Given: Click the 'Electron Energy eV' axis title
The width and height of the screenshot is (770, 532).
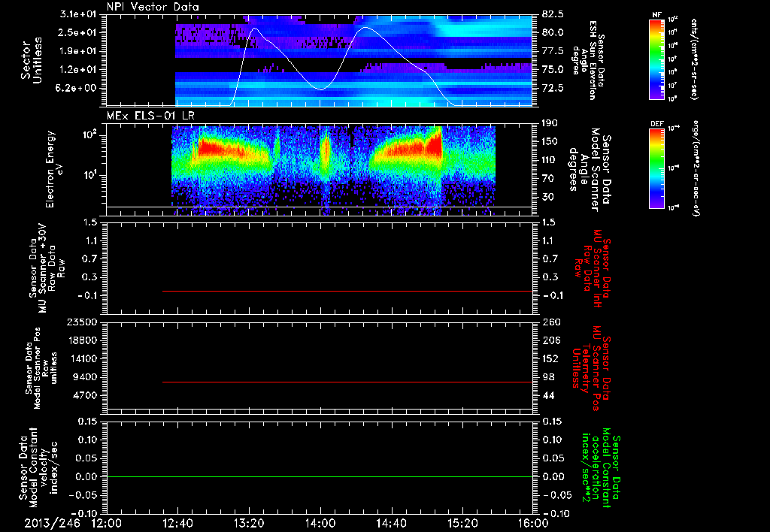Looking at the screenshot, I should pyautogui.click(x=54, y=169).
